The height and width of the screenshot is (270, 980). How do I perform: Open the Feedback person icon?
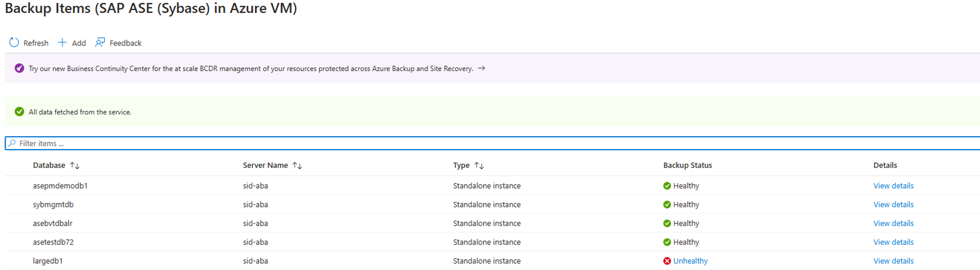100,42
